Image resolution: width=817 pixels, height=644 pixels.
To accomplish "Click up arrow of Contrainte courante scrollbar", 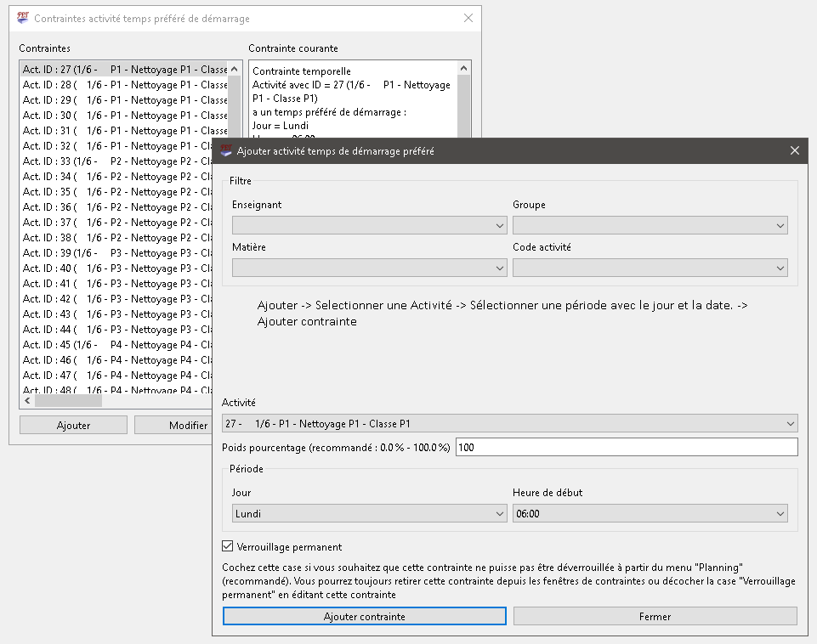I will coord(463,69).
